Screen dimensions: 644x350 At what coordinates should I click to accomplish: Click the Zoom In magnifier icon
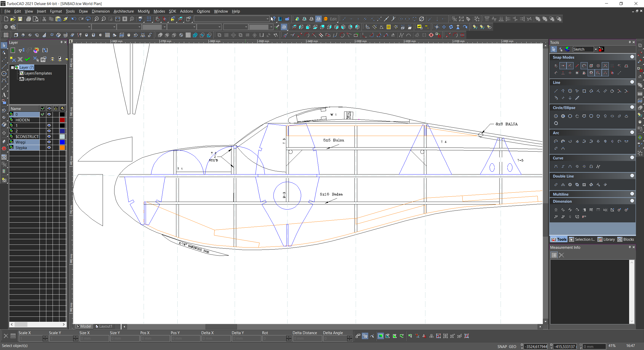96,19
